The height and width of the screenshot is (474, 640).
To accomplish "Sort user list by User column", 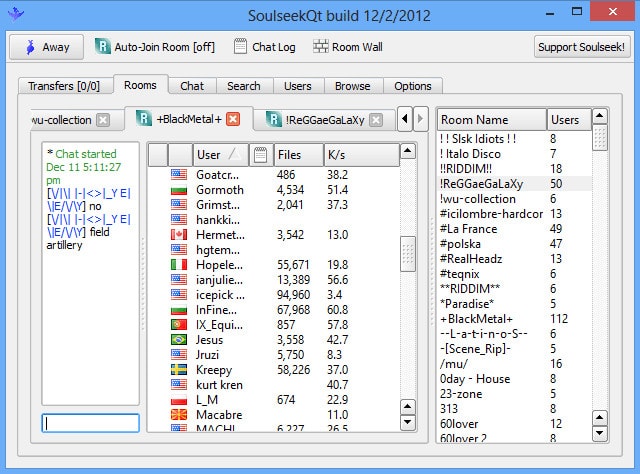I will [x=220, y=155].
